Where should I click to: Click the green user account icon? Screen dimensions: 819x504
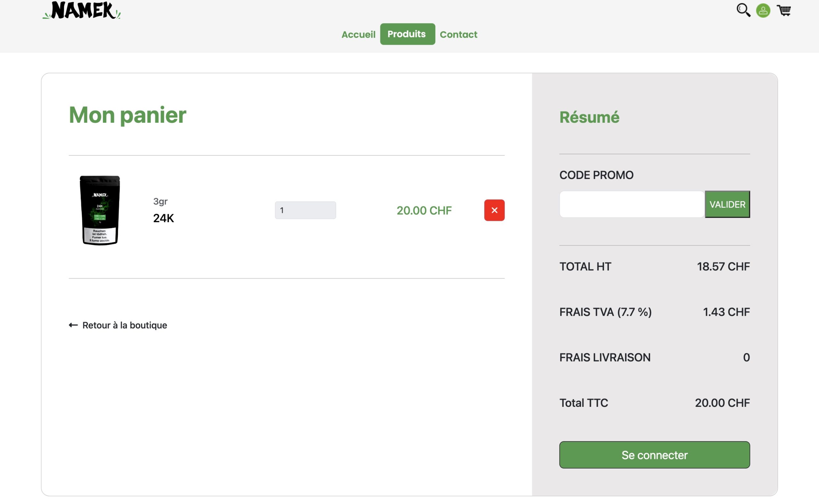[763, 10]
